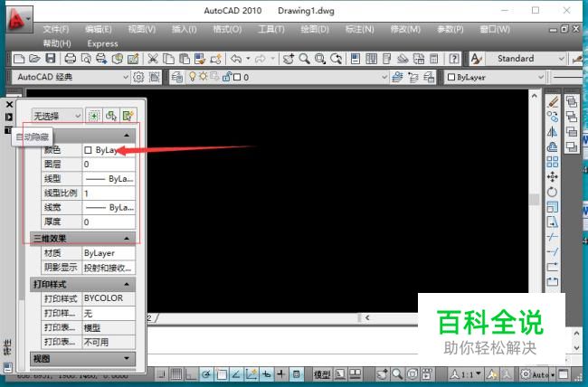
Task: Open the Express menu
Action: click(x=102, y=44)
